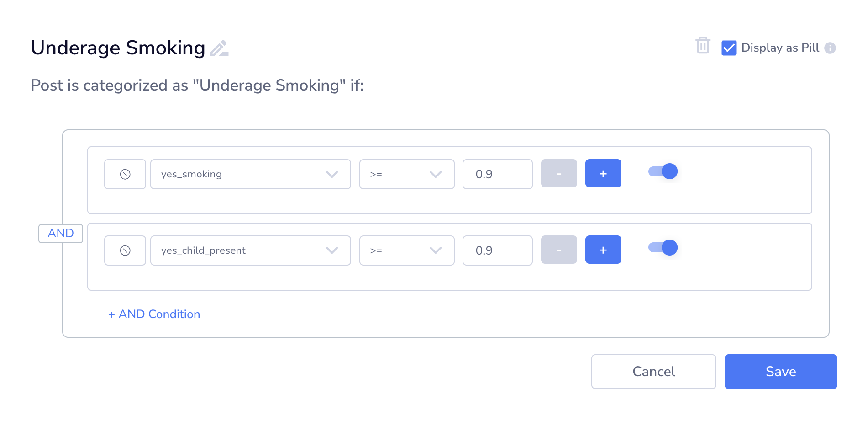Save the category rules
The height and width of the screenshot is (421, 868).
tap(781, 372)
